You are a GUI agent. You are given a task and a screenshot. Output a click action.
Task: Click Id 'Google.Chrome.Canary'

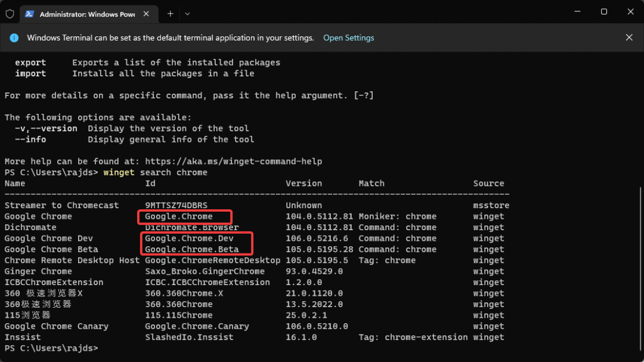click(197, 326)
